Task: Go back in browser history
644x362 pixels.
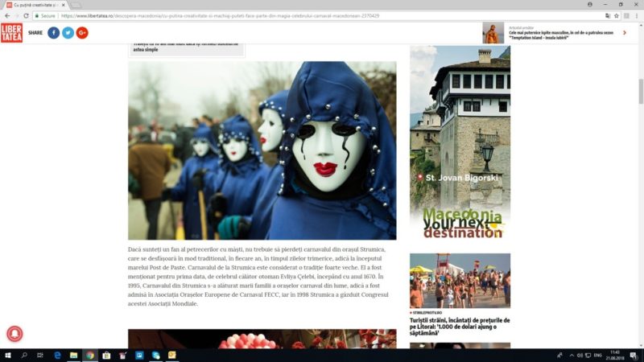Action: pos(7,15)
